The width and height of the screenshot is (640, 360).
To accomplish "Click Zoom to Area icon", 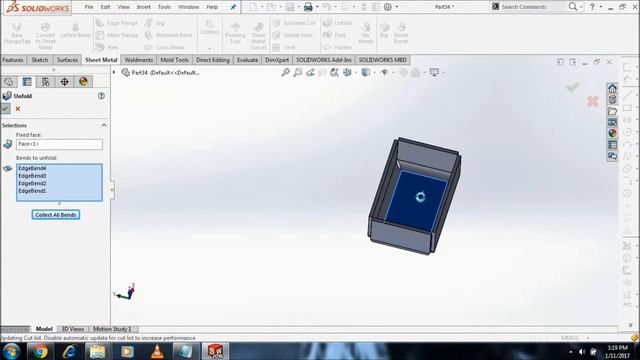I will pos(298,73).
